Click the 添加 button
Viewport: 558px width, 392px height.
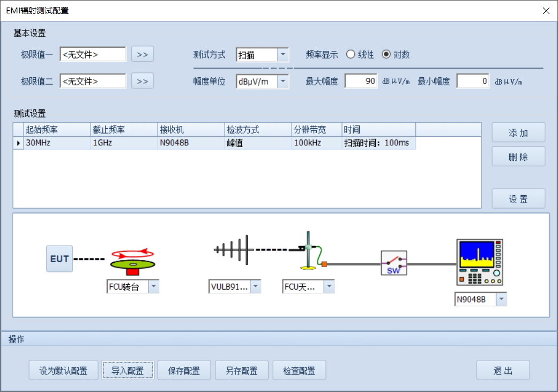point(518,133)
